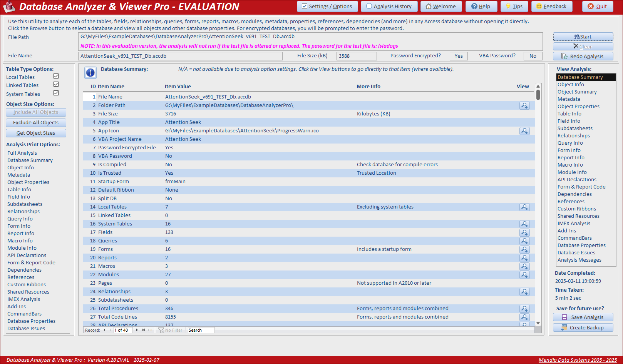Toggle Local Tables checkbox
This screenshot has height=364, width=623.
coord(56,76)
